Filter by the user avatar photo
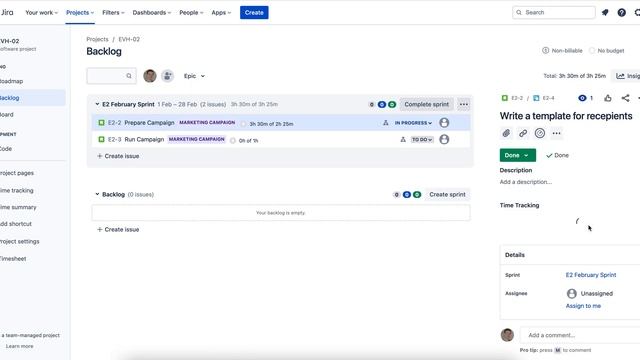The height and width of the screenshot is (360, 640). (x=150, y=76)
